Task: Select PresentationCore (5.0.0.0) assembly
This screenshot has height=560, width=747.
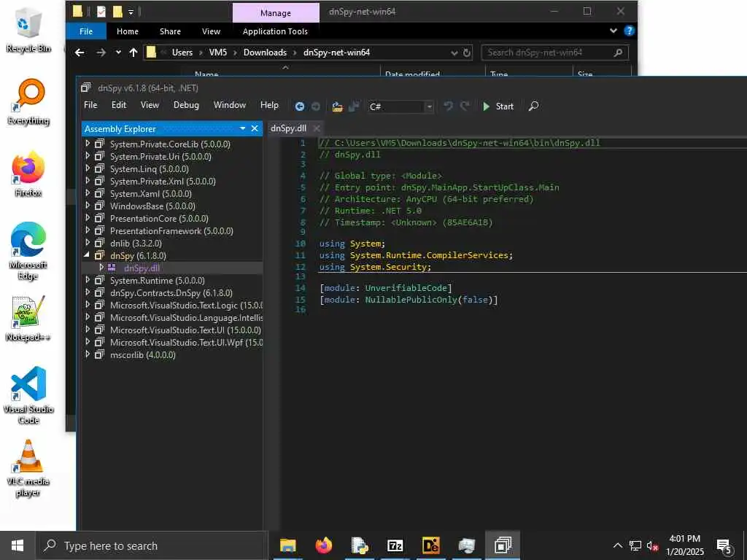Action: pos(159,219)
